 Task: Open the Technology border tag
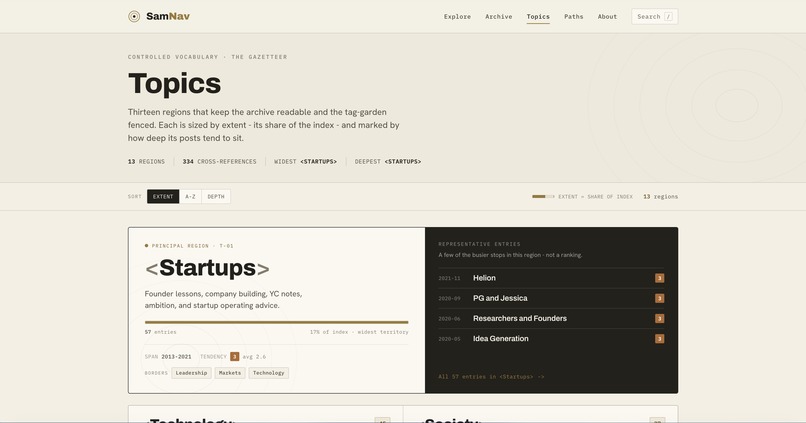tap(268, 373)
